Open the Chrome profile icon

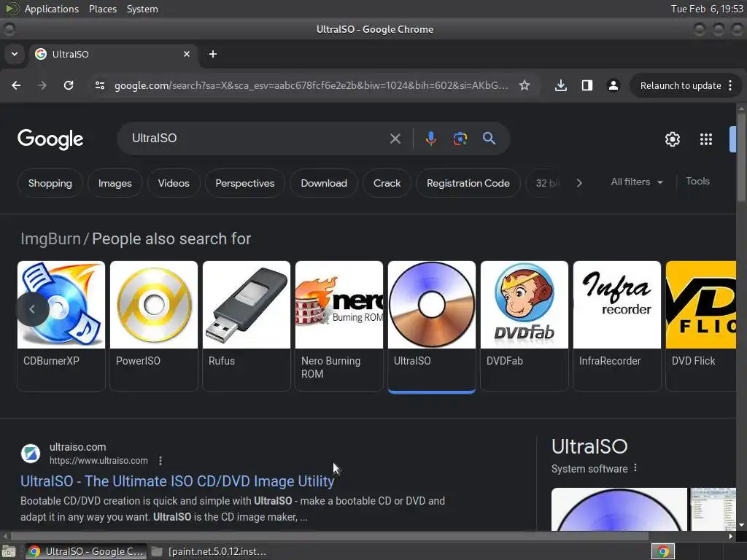click(x=613, y=85)
